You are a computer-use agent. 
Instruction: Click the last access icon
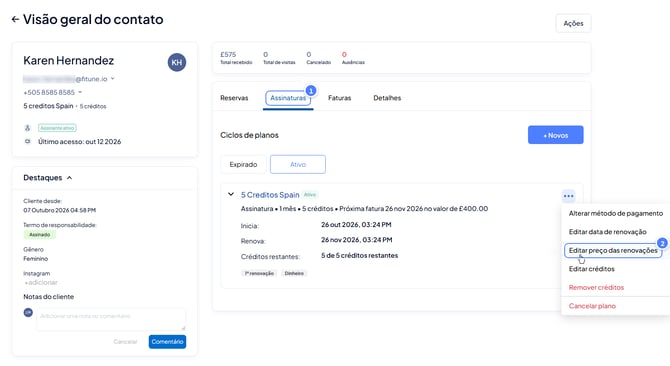point(28,141)
